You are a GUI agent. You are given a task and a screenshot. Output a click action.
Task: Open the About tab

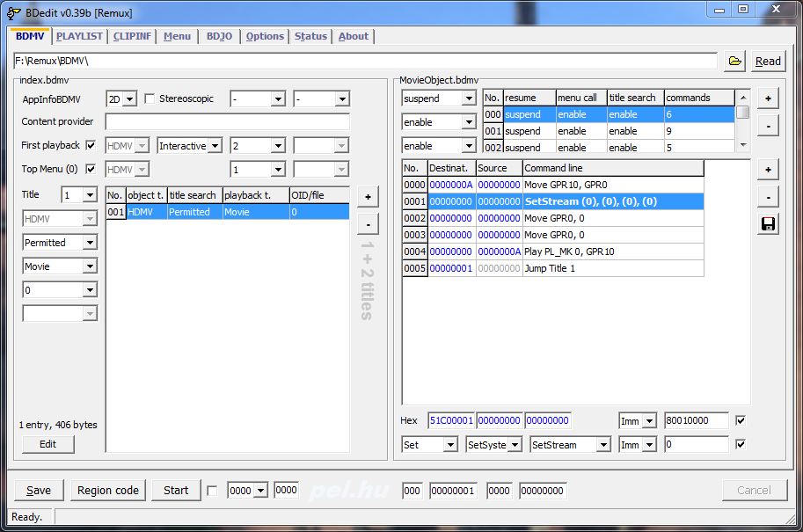(x=354, y=36)
